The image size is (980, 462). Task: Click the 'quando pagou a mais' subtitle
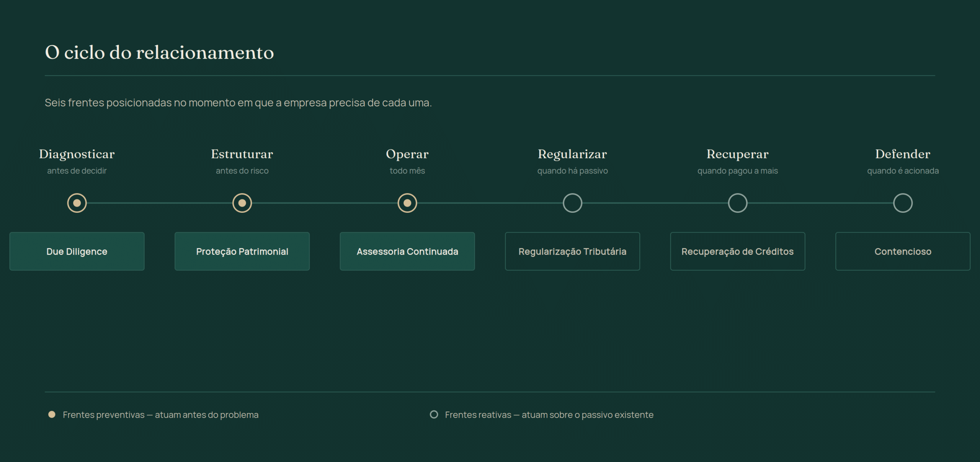pos(738,171)
